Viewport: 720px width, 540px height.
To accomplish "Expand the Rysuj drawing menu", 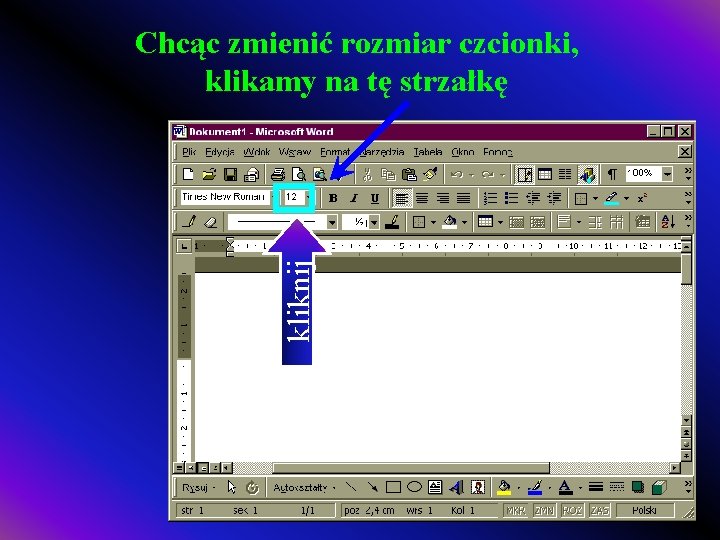I will coord(198,487).
